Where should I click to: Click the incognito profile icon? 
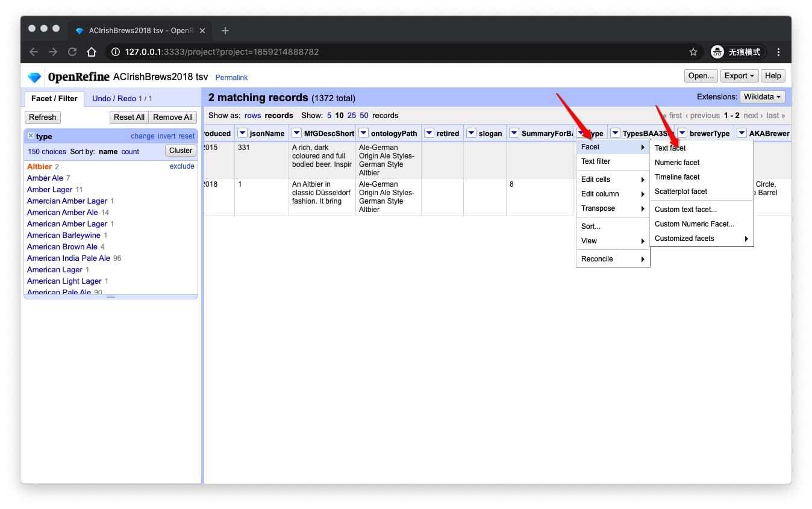(717, 52)
